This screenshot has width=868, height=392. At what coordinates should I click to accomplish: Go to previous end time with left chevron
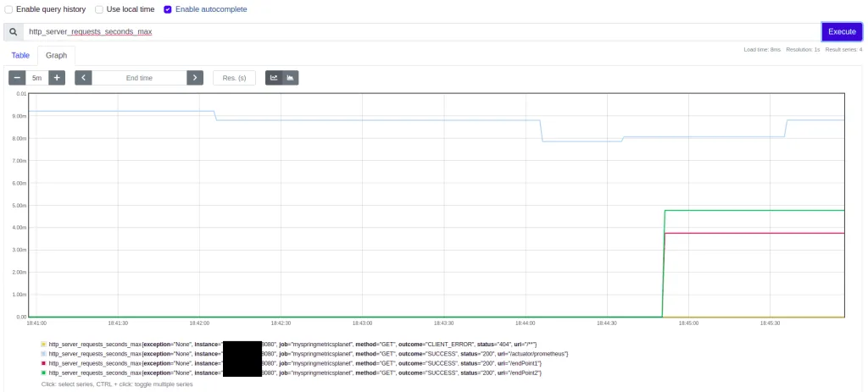84,78
